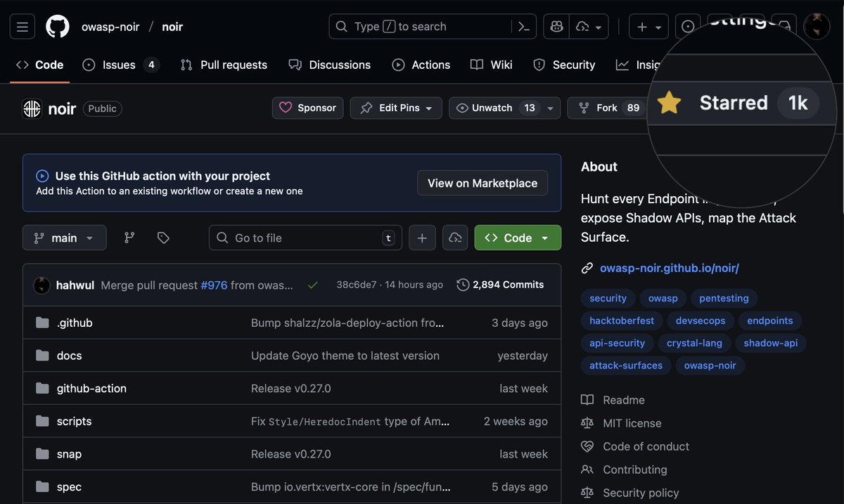Open GitHub Copilot chat icon

[556, 27]
